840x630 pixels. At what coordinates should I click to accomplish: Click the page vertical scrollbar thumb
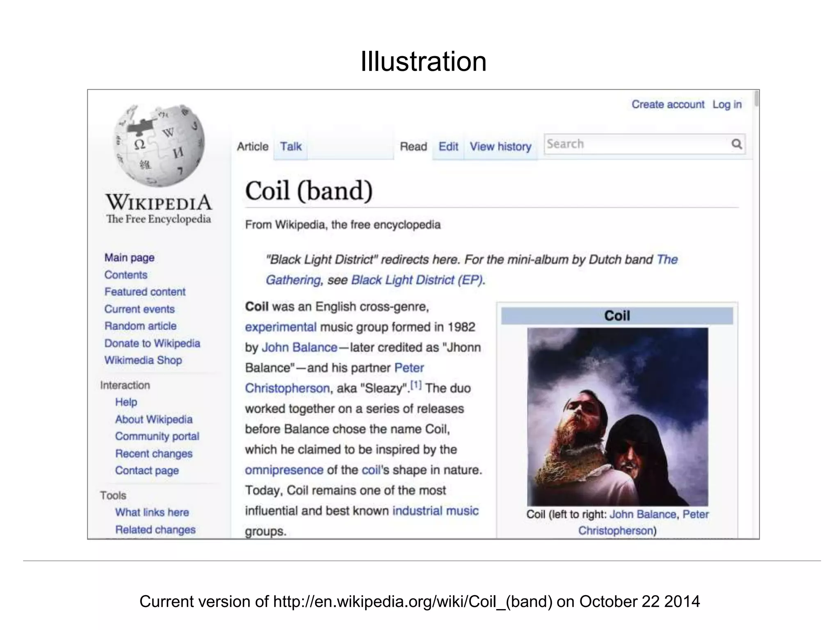[x=756, y=99]
